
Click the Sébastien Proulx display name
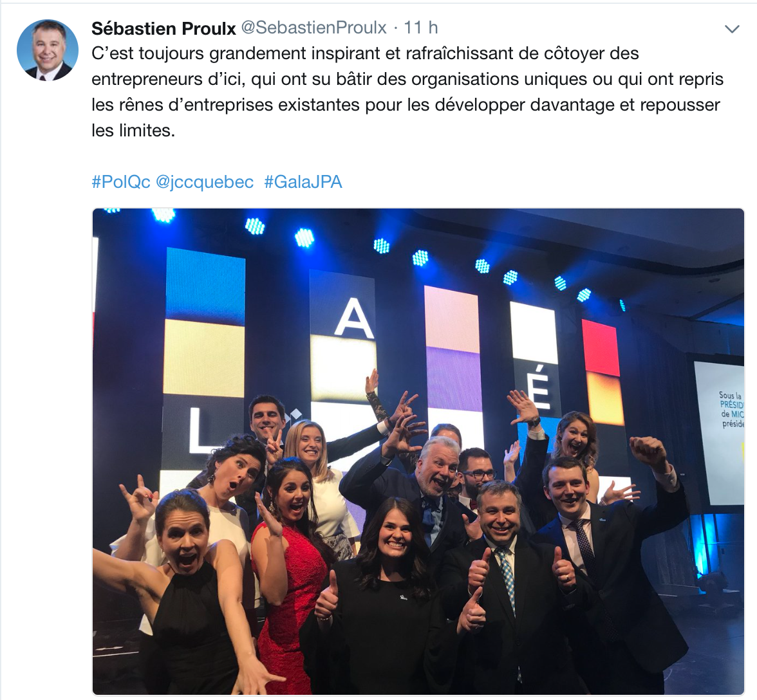(x=164, y=28)
